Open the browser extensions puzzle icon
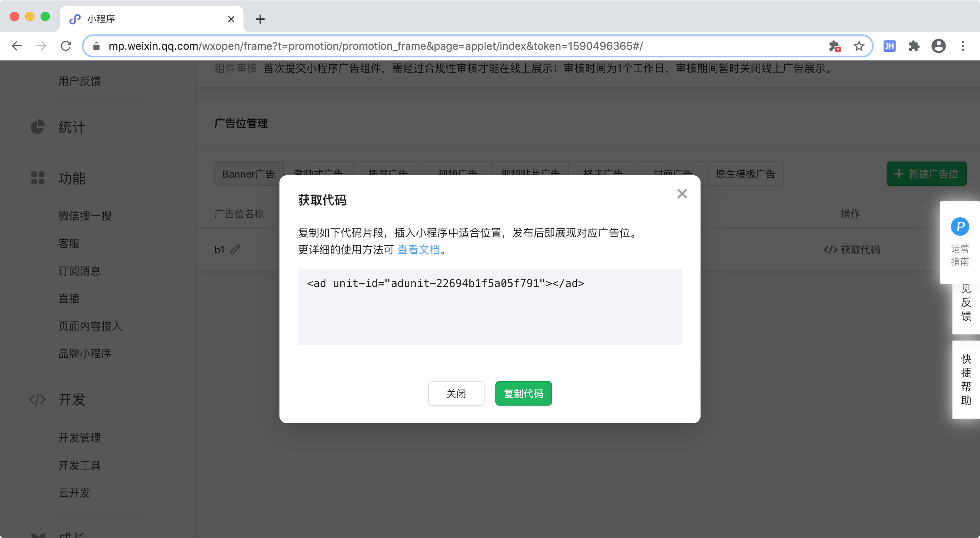 pyautogui.click(x=914, y=46)
